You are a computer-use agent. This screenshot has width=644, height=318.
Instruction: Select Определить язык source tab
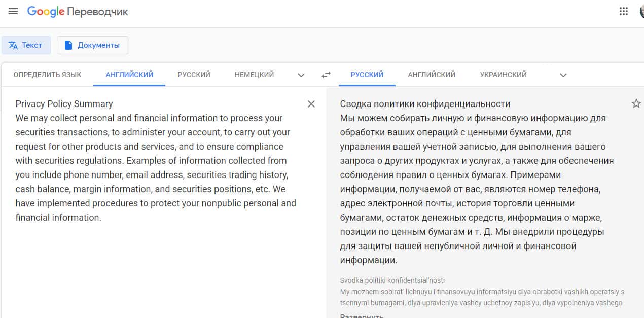click(x=47, y=75)
